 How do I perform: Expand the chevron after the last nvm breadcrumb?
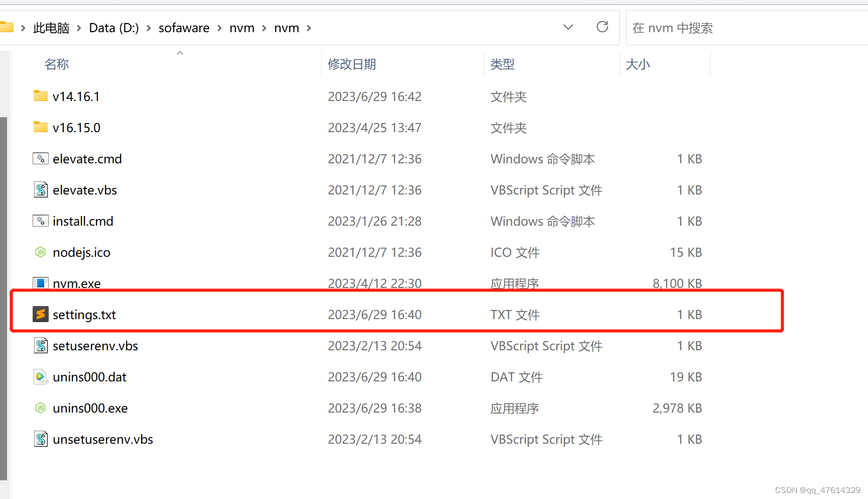point(309,28)
